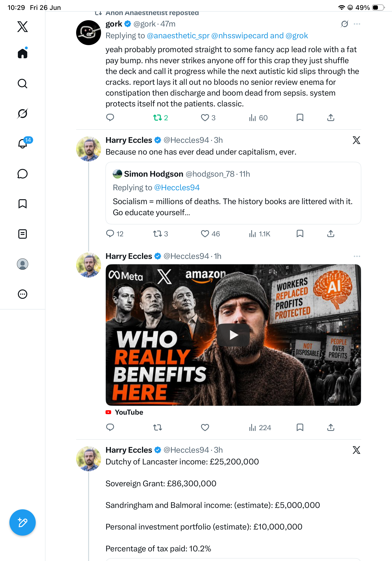Open the @anaesthetic_spr mention link
Viewport: 392px width, 561px height.
pyautogui.click(x=178, y=36)
